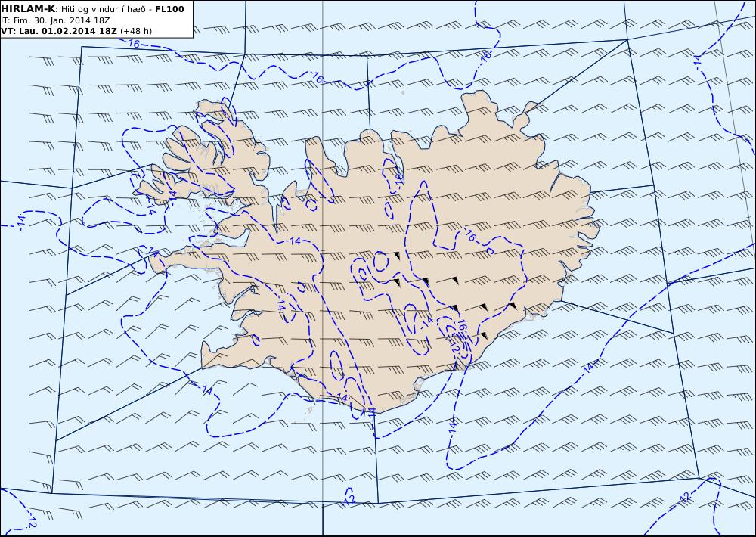Screen dimensions: 756x537
Task: Click the 'IT: Fim. 30. Jan. 2014 18Z' line
Action: [x=55, y=20]
